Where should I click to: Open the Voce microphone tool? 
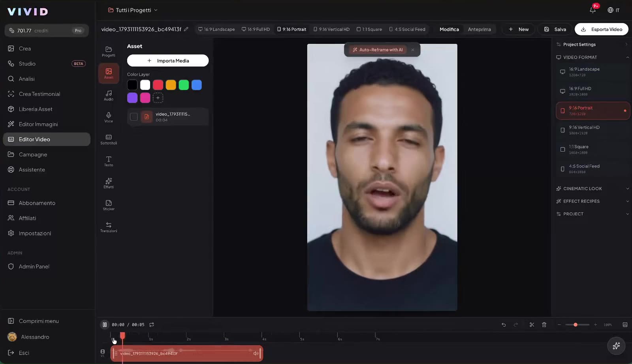tap(109, 117)
